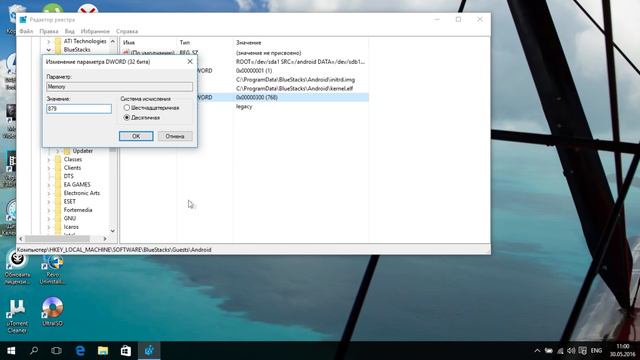
Task: Click the parameter name field Memory
Action: pyautogui.click(x=120, y=87)
